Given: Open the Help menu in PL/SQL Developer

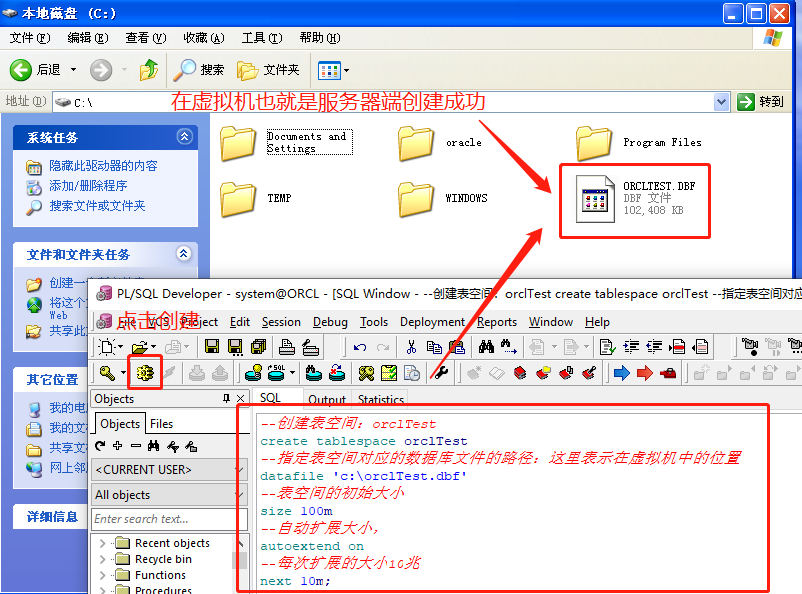Looking at the screenshot, I should pyautogui.click(x=597, y=322).
